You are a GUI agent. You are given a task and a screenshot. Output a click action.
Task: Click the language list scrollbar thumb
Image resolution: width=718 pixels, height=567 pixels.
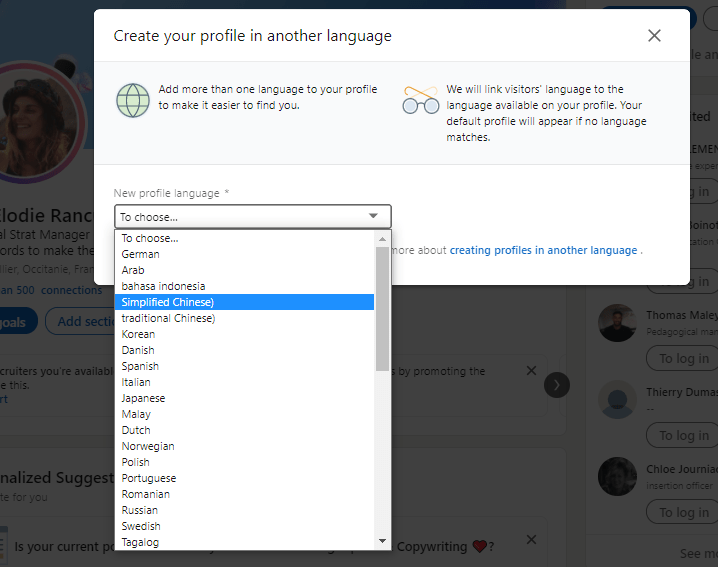pos(382,309)
